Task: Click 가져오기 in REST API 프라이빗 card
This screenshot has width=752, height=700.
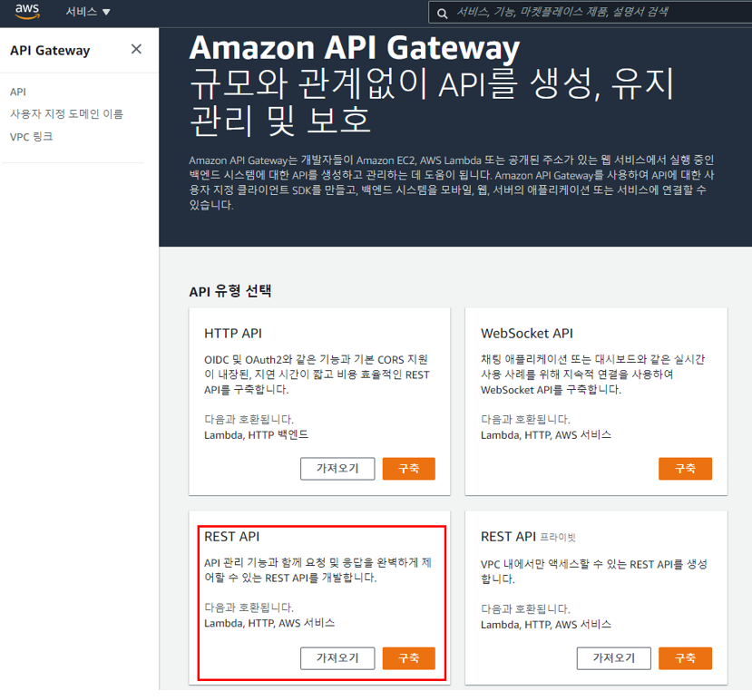Action: click(x=613, y=658)
